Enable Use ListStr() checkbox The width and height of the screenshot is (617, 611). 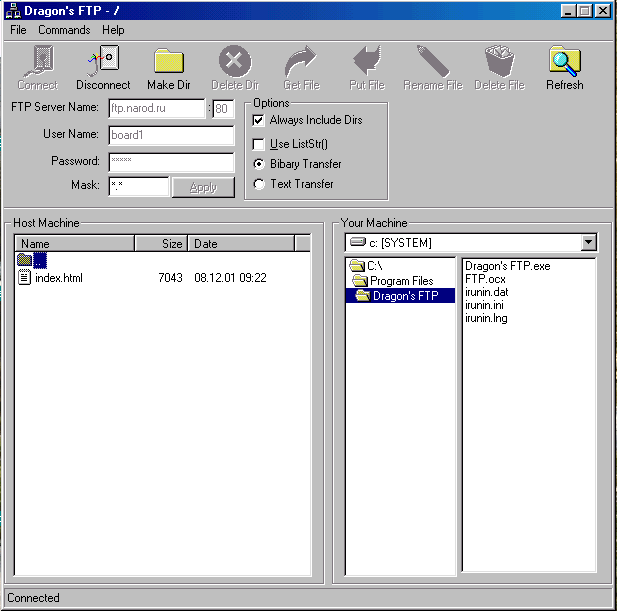coord(258,144)
